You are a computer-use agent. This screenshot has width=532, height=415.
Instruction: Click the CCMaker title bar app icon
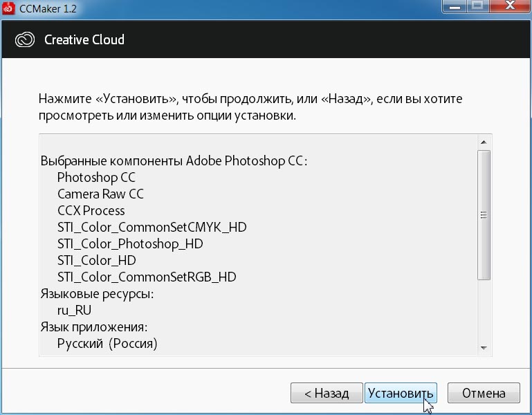8,8
